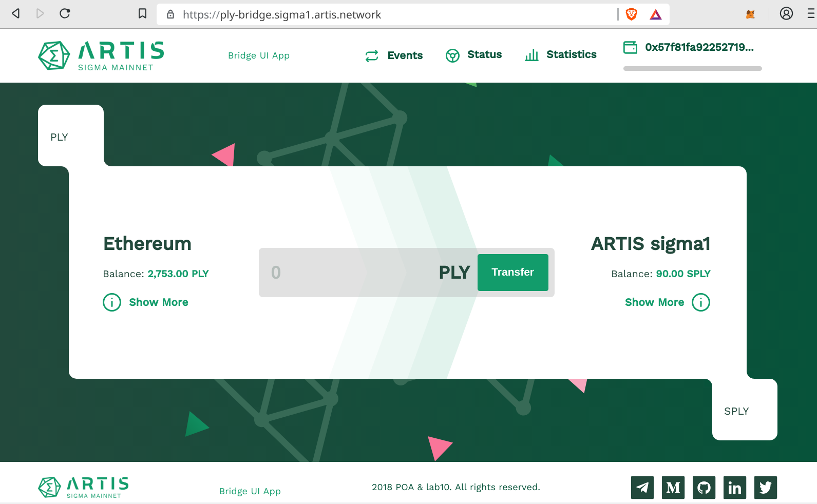Click the 2018 POA & lab10 copyright text
817x504 pixels.
click(x=456, y=487)
